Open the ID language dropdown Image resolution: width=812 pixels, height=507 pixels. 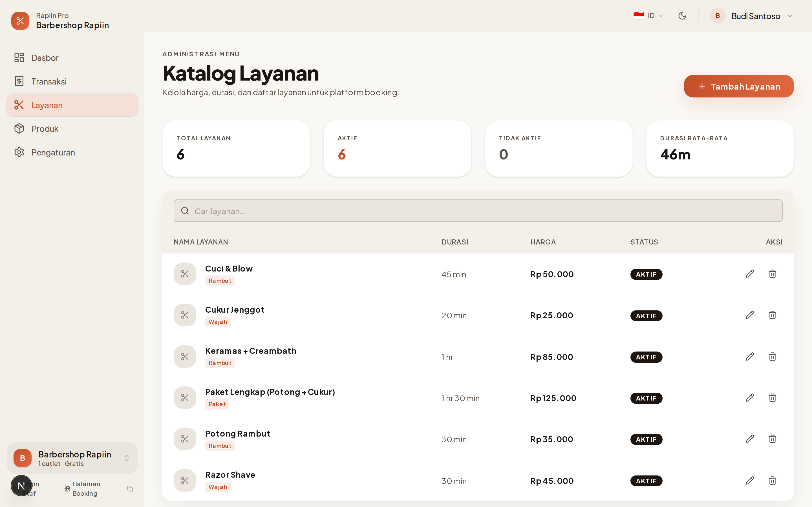point(648,16)
